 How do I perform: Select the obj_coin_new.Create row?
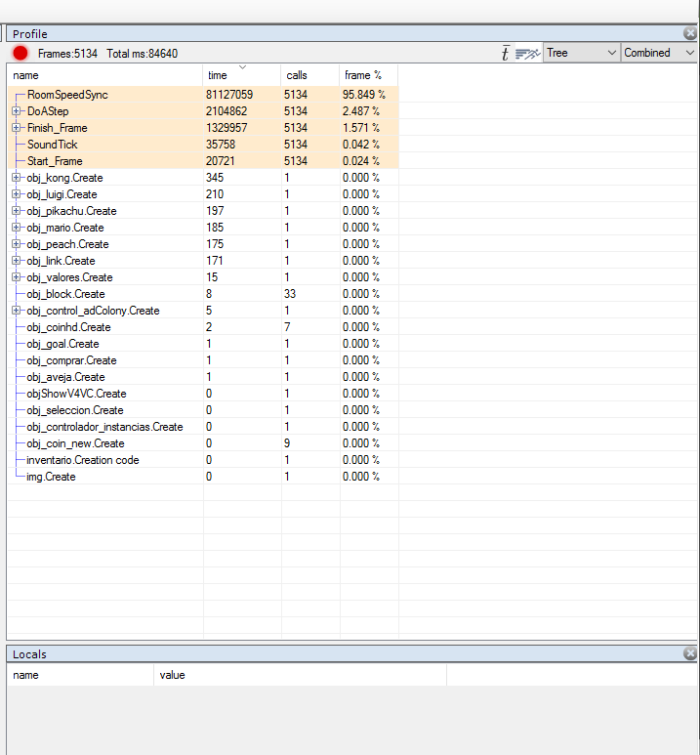203,443
